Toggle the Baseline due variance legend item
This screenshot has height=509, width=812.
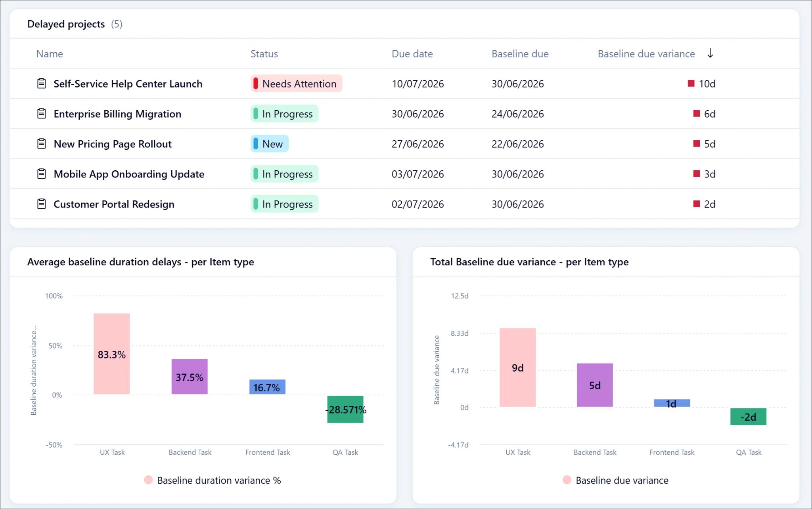615,480
